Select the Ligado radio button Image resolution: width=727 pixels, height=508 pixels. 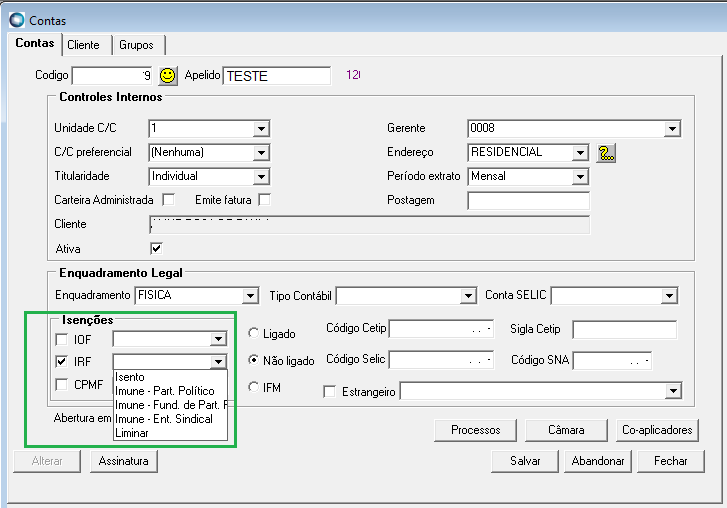tap(254, 333)
